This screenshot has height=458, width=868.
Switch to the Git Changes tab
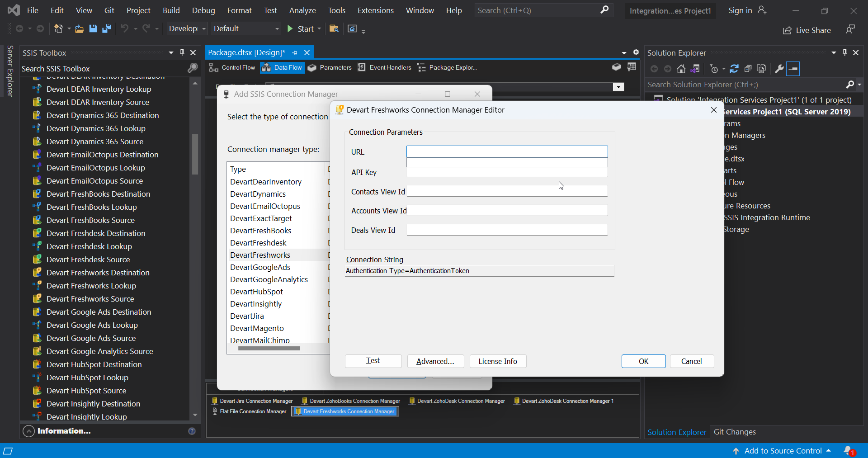click(735, 432)
